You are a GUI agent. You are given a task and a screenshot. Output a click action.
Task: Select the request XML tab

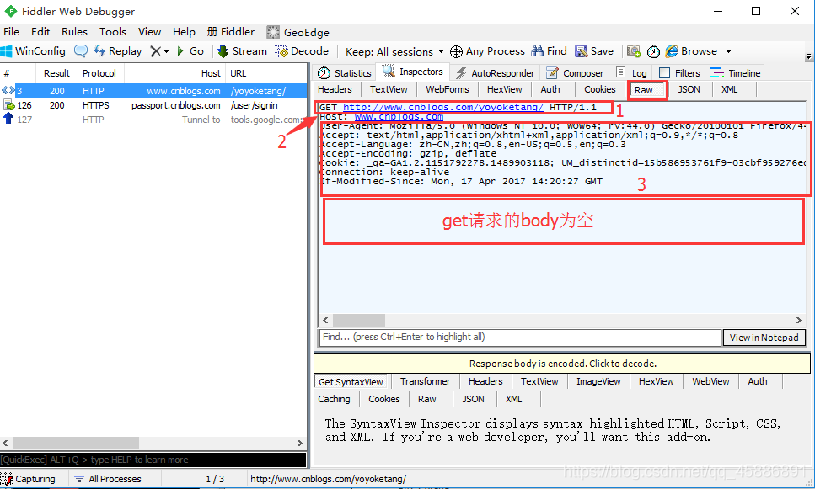[729, 89]
